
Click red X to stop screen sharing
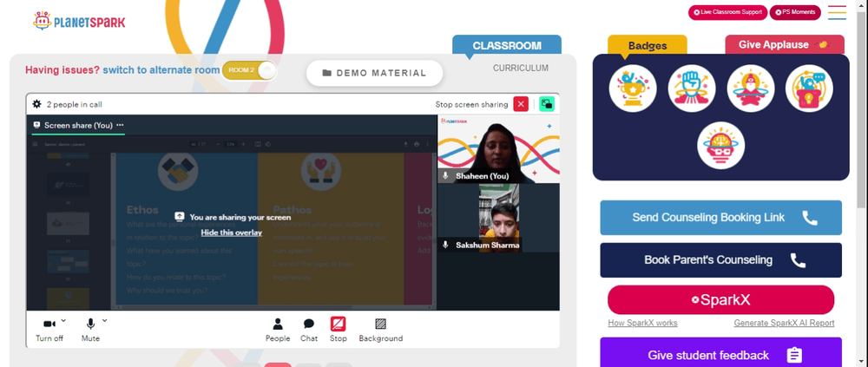tap(520, 104)
